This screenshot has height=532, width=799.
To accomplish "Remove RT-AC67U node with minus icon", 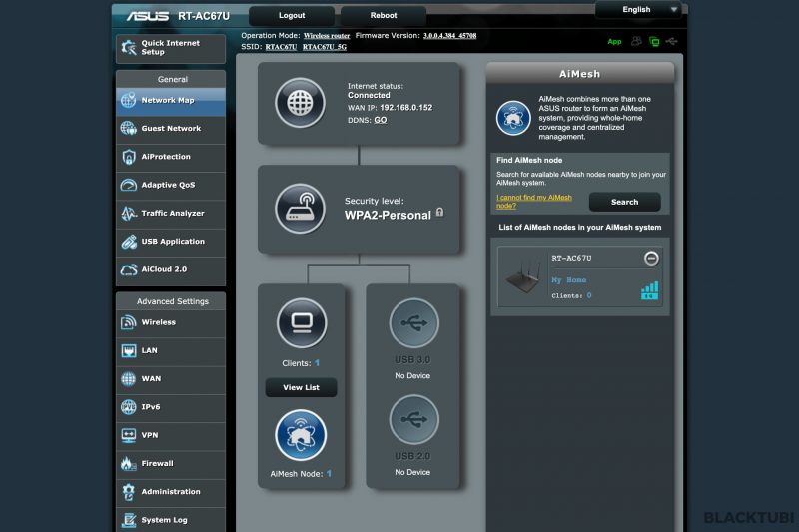I will (x=651, y=259).
